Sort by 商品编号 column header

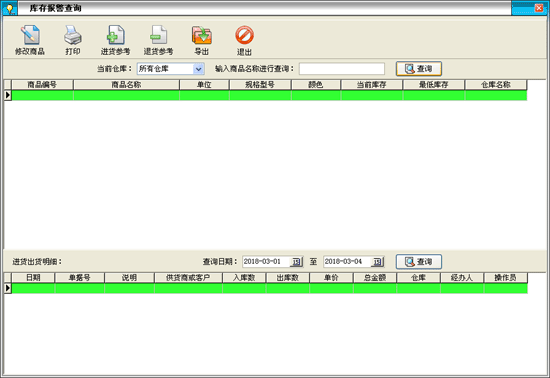click(x=42, y=85)
